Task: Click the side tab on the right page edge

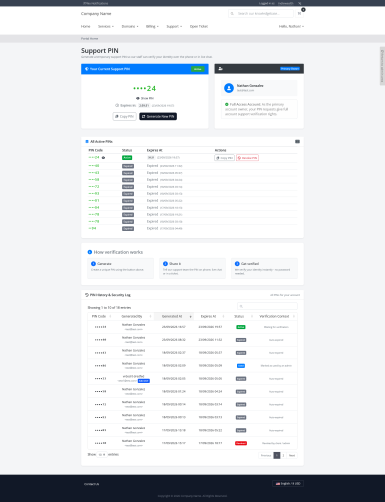Action: point(382,66)
